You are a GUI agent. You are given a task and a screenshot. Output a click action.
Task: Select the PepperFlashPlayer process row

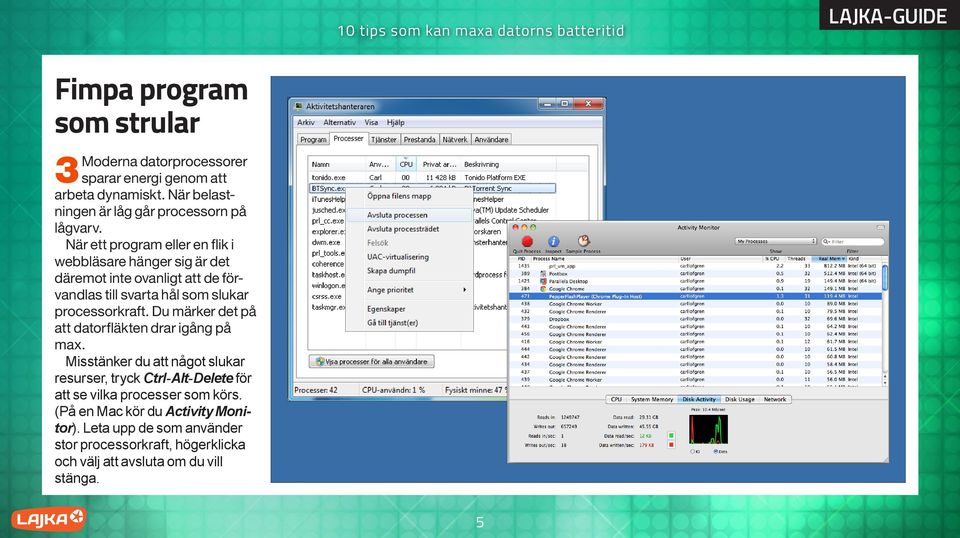(696, 296)
